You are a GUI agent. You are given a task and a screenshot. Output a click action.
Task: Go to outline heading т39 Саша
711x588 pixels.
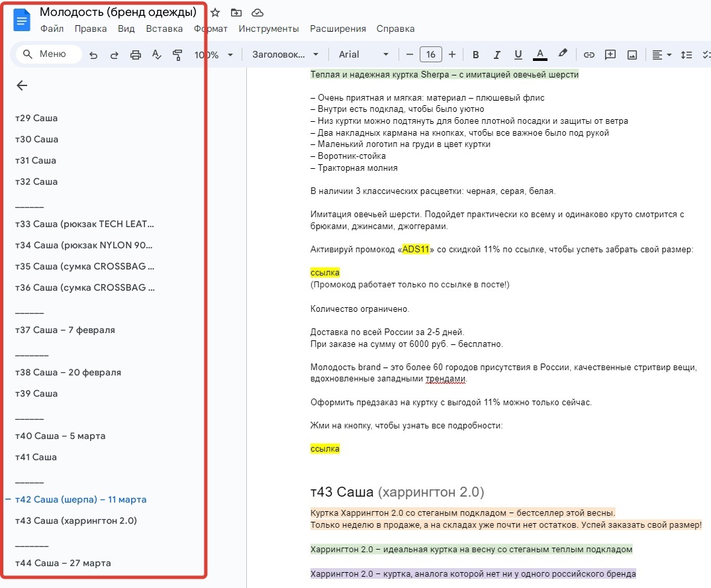pyautogui.click(x=36, y=393)
